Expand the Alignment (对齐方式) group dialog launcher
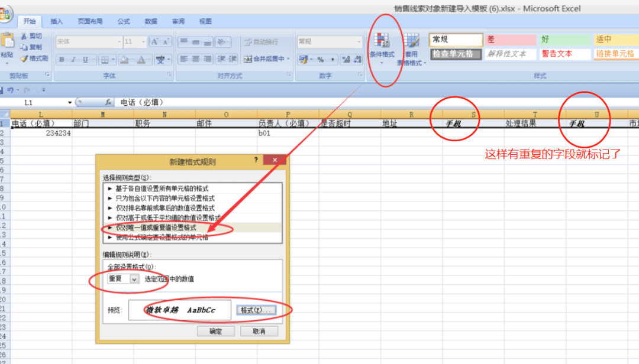 click(289, 75)
